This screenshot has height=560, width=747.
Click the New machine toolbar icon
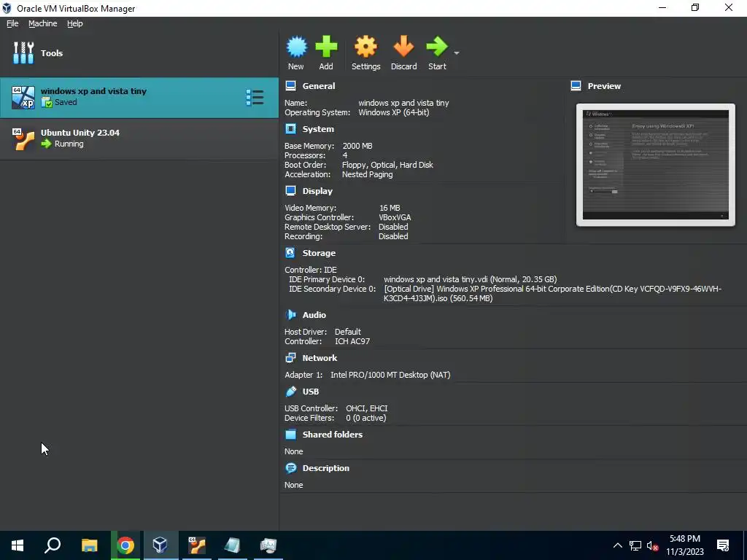(x=296, y=47)
